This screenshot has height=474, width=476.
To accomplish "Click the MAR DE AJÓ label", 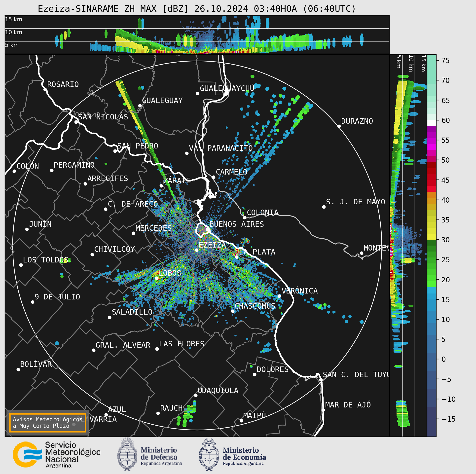I will pos(348,405).
